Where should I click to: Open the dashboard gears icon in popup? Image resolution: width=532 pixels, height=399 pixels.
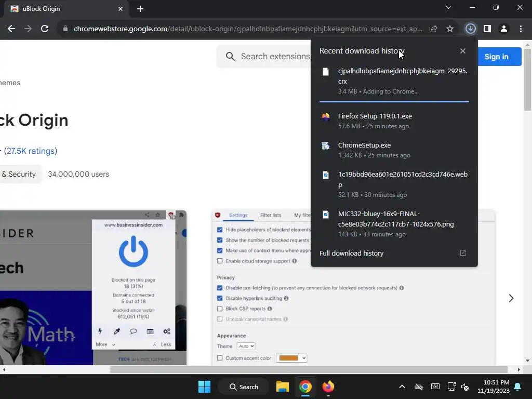[167, 331]
